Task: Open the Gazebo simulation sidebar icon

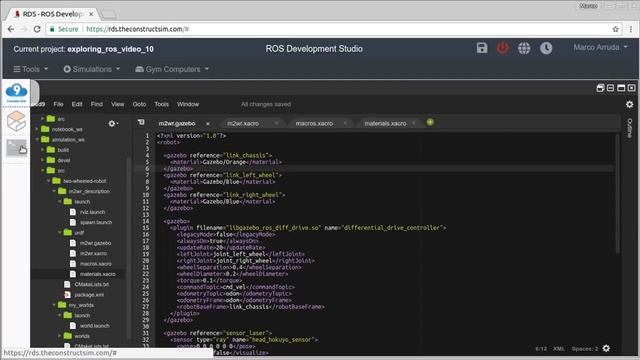Action: click(16, 121)
